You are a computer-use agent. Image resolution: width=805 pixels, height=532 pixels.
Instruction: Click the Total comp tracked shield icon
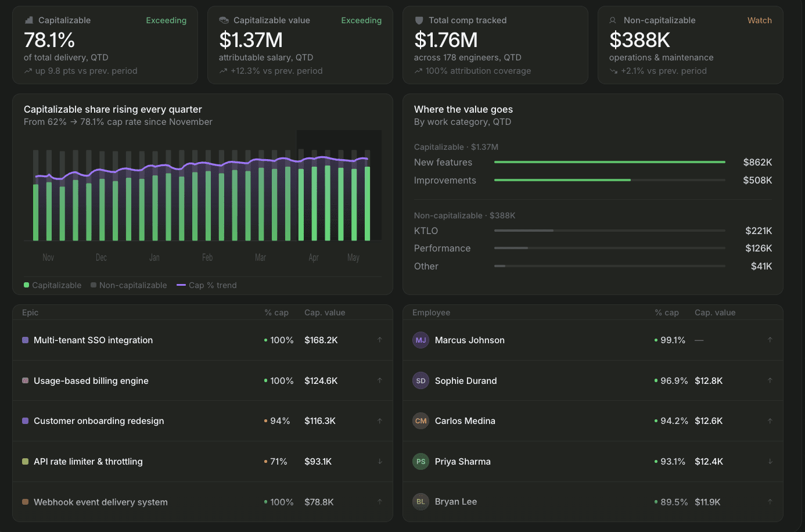[x=419, y=20]
